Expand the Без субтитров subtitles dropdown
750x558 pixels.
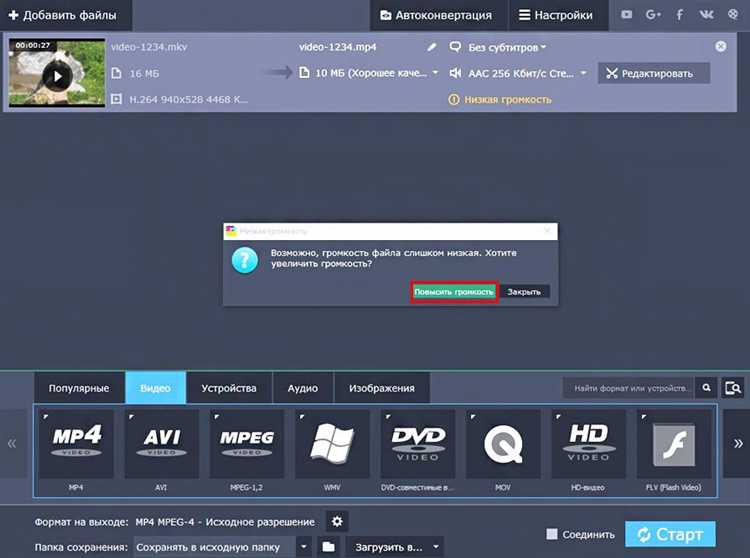coord(499,47)
